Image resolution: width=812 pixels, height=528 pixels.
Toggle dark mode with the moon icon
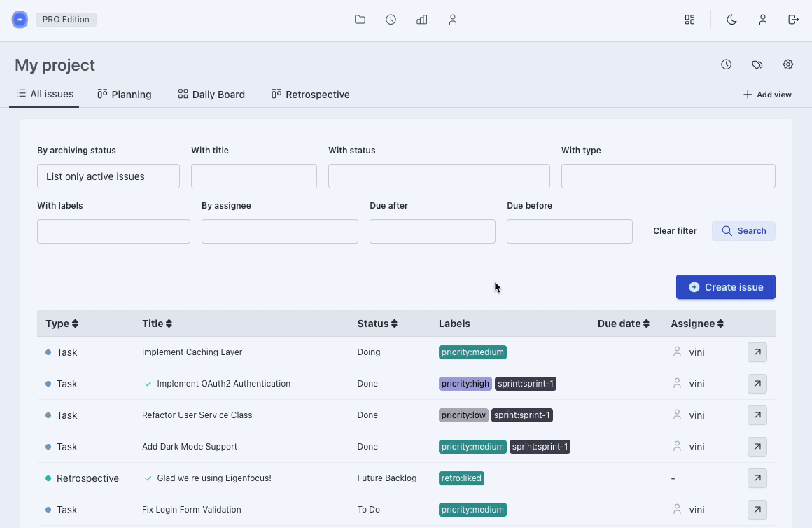tap(731, 20)
